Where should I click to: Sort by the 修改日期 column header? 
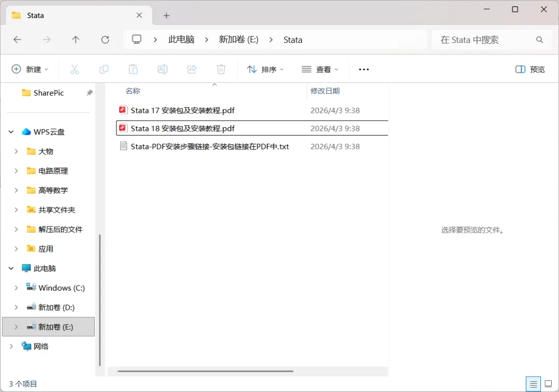pyautogui.click(x=325, y=91)
